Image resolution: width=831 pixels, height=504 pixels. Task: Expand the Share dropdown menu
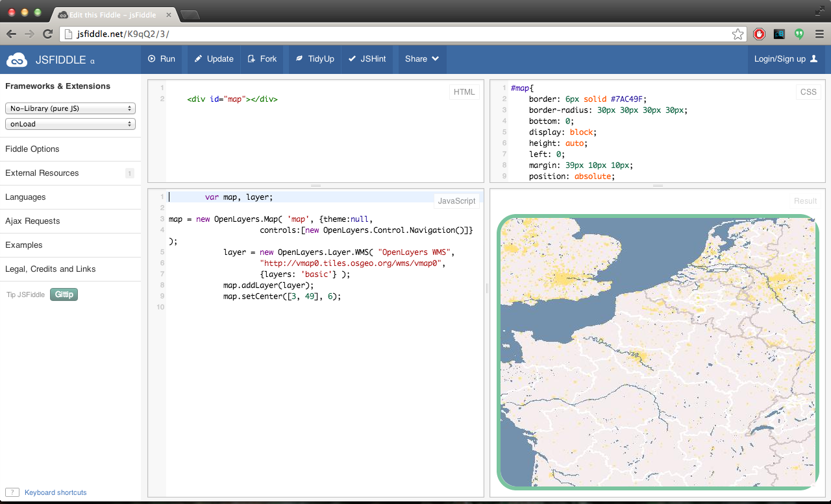pos(421,59)
